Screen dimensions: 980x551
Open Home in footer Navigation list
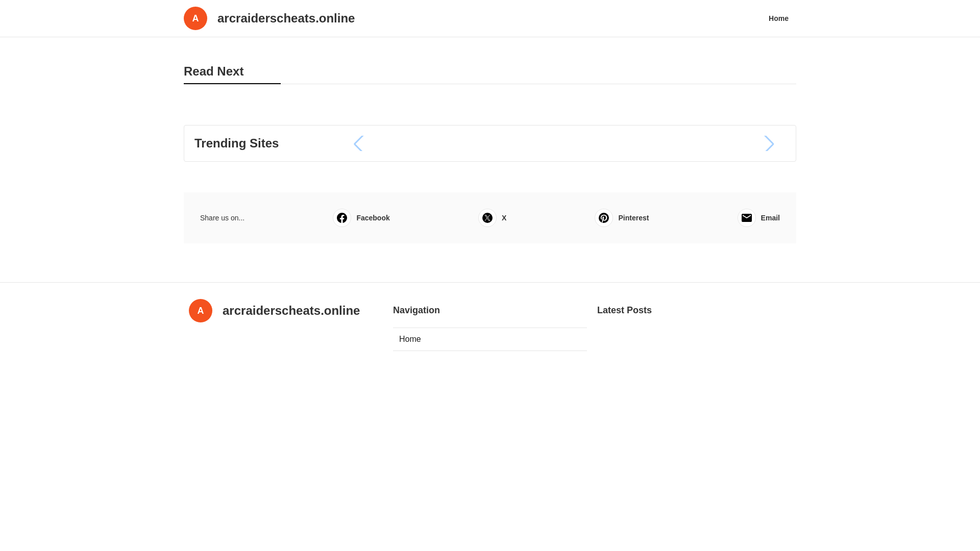point(490,339)
